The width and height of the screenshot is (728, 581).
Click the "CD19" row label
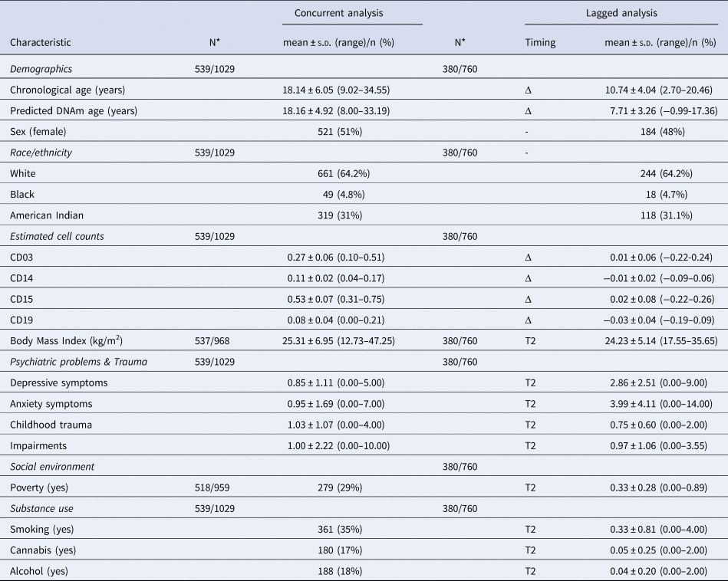point(23,320)
